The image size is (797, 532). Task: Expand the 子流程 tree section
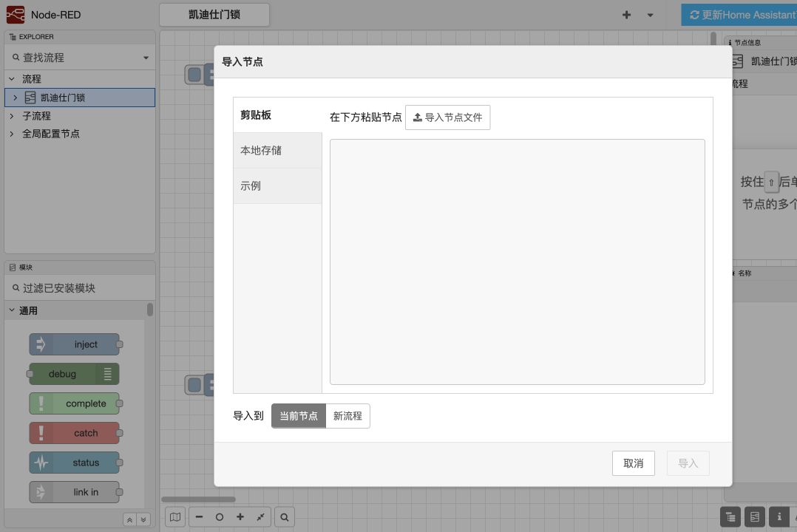(x=12, y=116)
